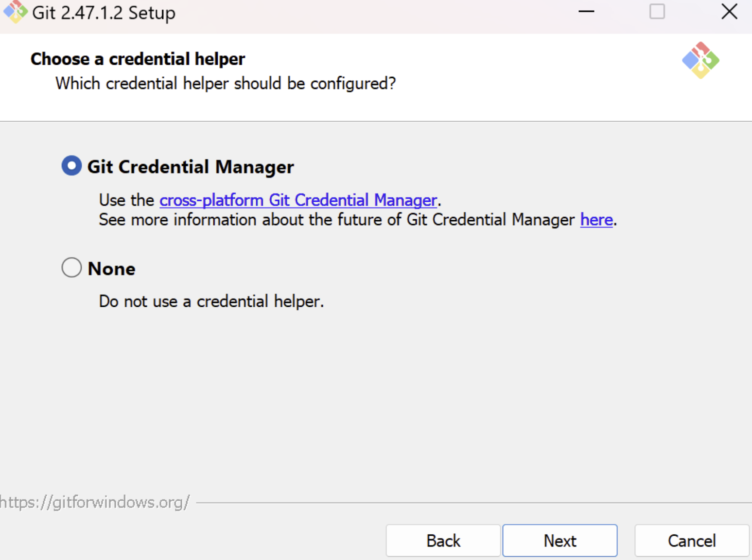This screenshot has height=560, width=752.
Task: Click the Next button to continue setup
Action: click(x=560, y=541)
